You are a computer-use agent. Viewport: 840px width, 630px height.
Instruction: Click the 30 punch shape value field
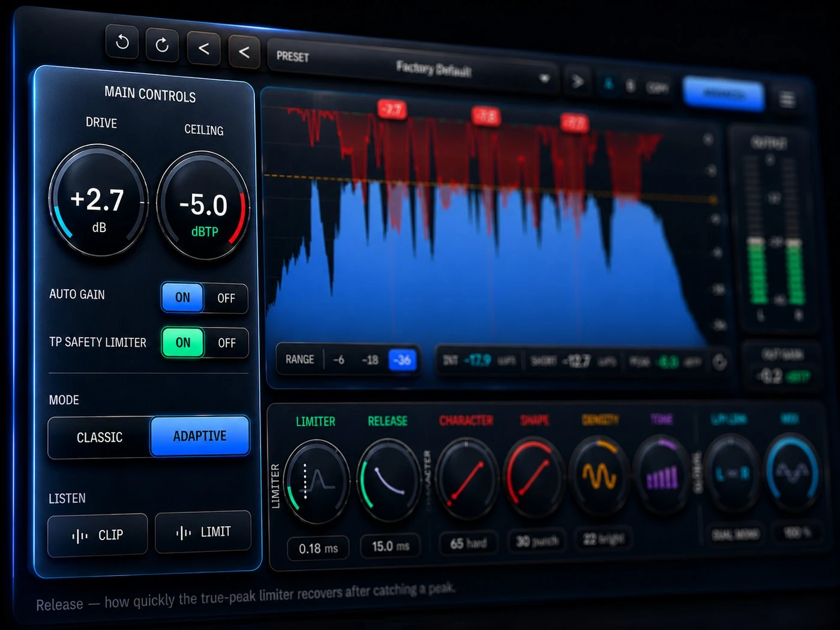536,541
